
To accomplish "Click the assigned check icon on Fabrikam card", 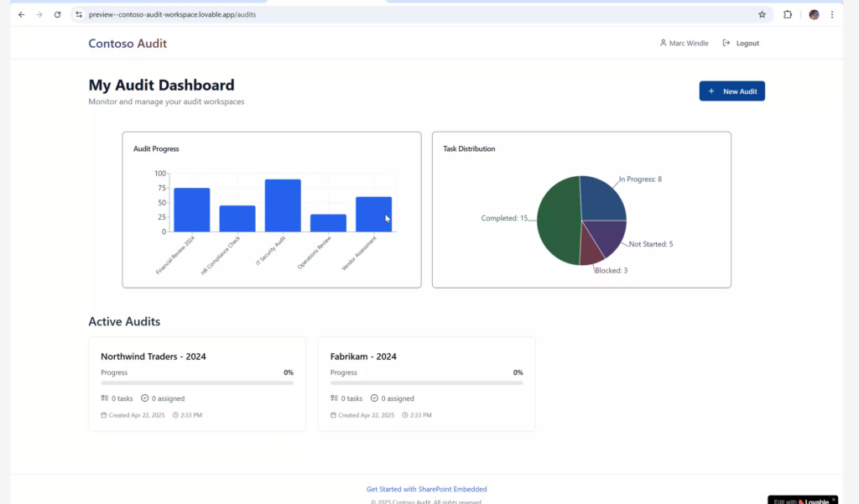I will click(374, 398).
